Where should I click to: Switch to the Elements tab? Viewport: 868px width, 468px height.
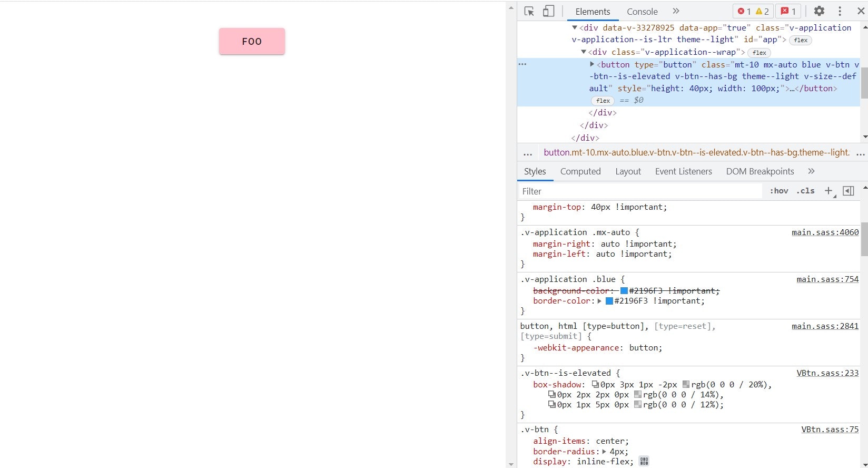pos(593,12)
